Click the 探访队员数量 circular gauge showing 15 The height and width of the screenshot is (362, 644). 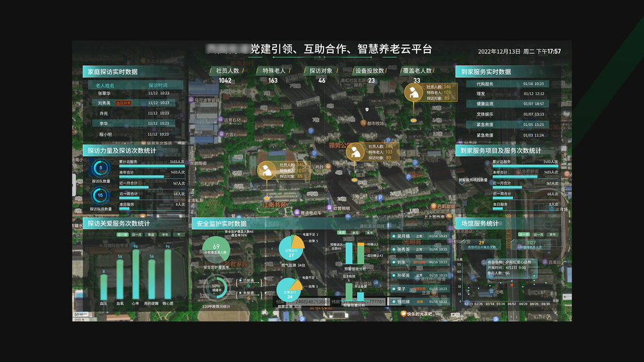(x=100, y=195)
